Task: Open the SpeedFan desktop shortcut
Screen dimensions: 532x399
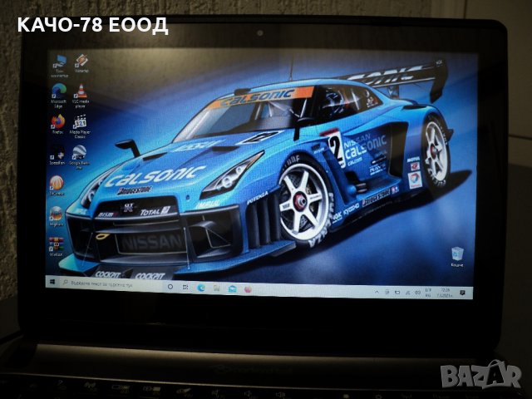Action: [57, 155]
